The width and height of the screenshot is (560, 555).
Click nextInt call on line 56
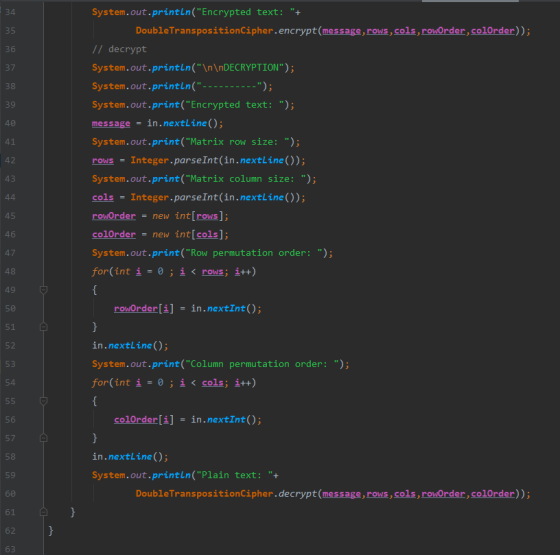(226, 420)
